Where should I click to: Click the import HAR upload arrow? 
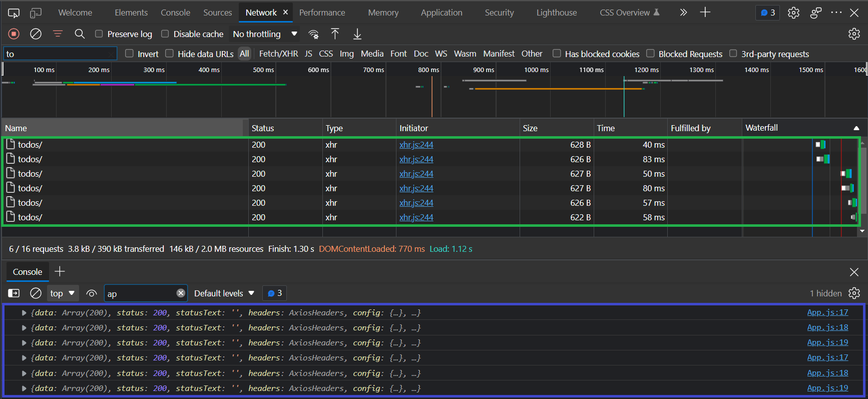335,34
